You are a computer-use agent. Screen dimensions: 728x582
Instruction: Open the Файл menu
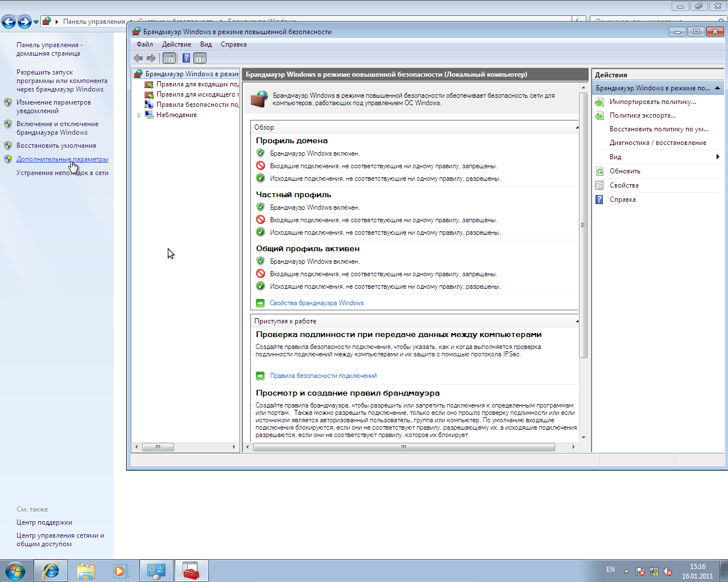pos(144,44)
